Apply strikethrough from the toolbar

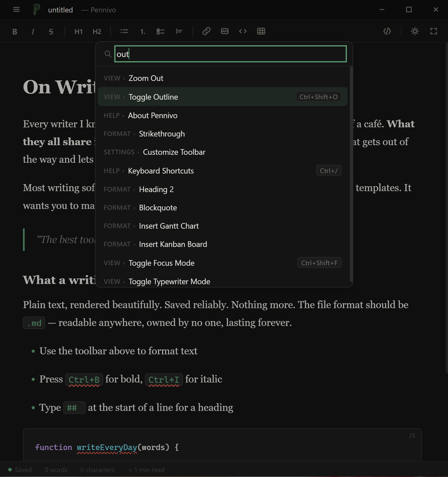(51, 31)
